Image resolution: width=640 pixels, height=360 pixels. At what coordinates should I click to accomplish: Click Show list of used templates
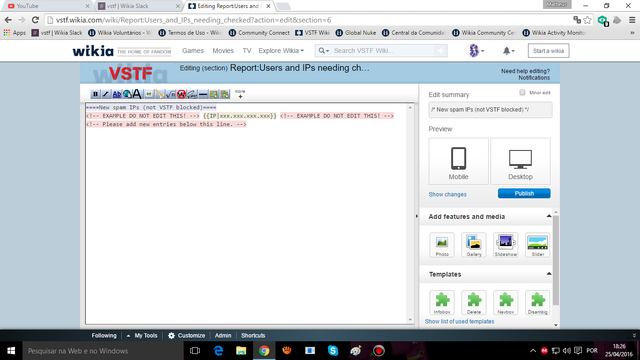tap(459, 322)
